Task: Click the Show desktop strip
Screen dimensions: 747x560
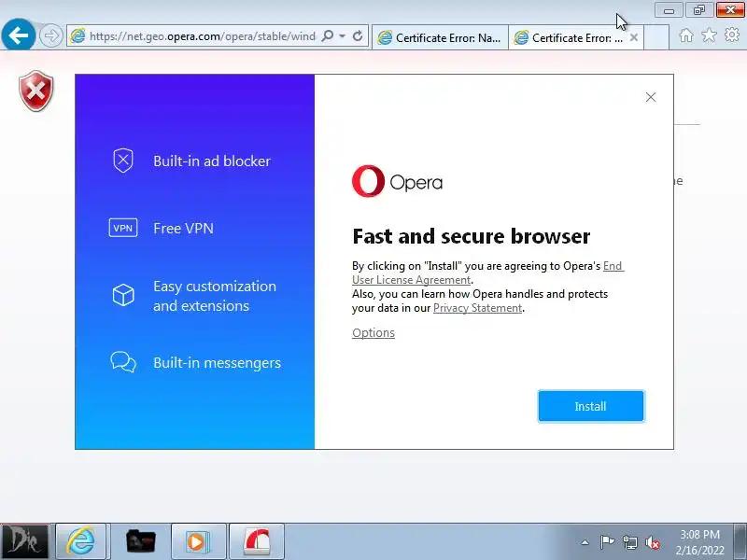Action: [x=740, y=541]
